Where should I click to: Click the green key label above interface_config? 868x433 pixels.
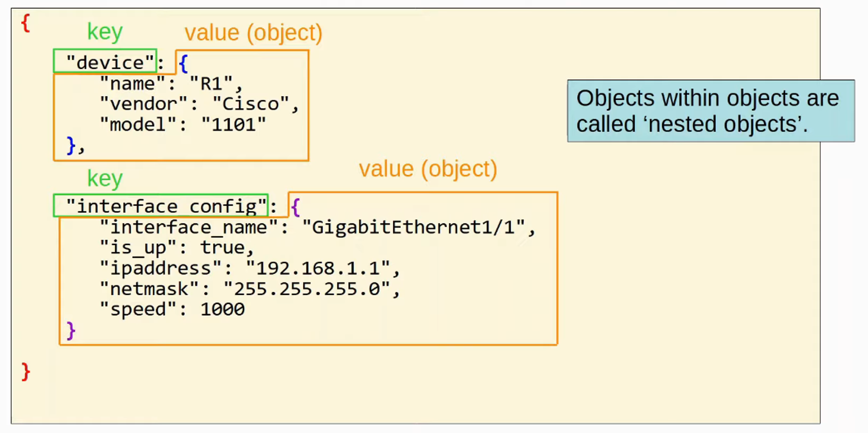[105, 178]
